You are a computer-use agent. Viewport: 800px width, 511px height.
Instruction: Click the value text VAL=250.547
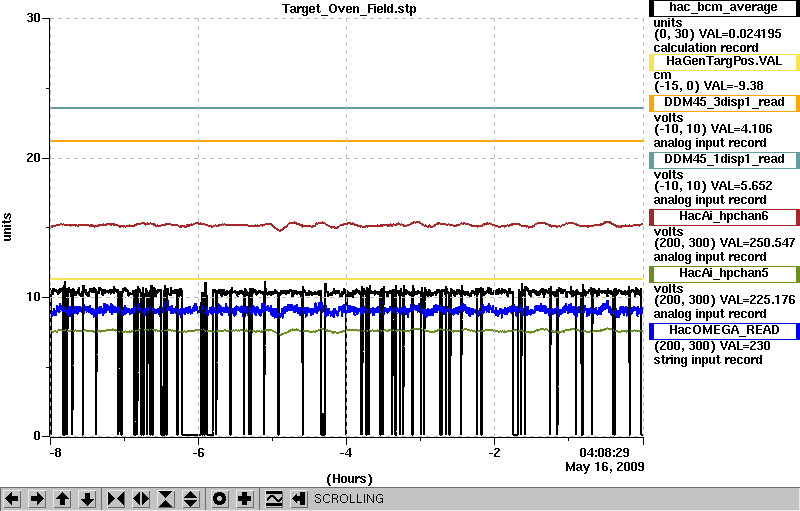click(x=757, y=243)
